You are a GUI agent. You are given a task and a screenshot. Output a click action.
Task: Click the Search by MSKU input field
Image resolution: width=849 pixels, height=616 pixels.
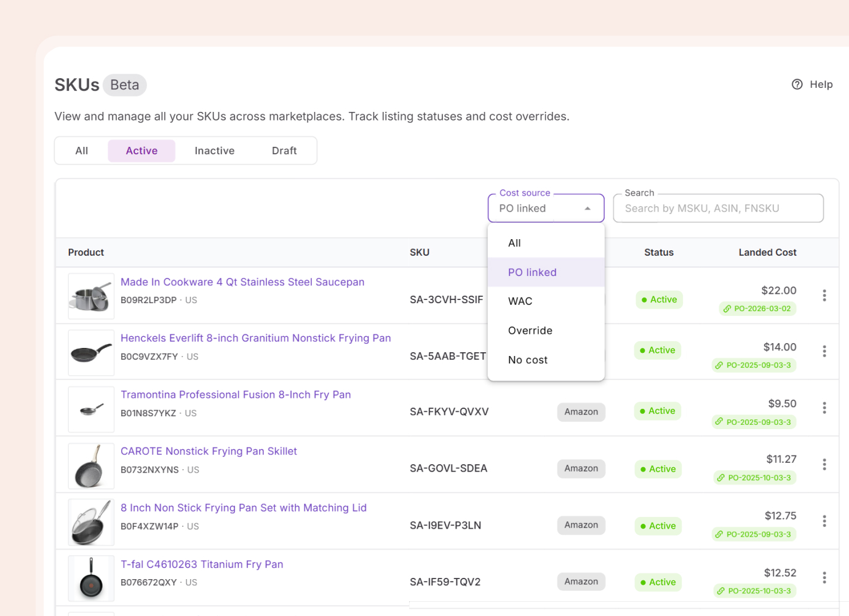click(718, 208)
